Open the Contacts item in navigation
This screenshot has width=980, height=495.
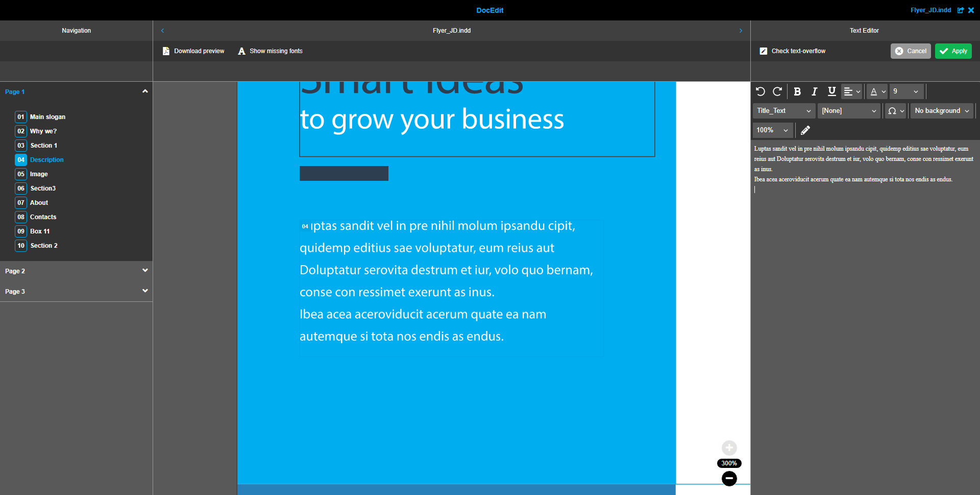pos(43,217)
